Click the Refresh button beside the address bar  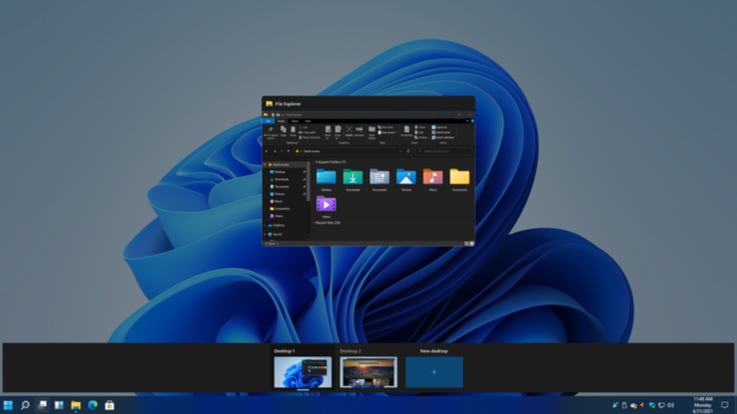coord(408,151)
